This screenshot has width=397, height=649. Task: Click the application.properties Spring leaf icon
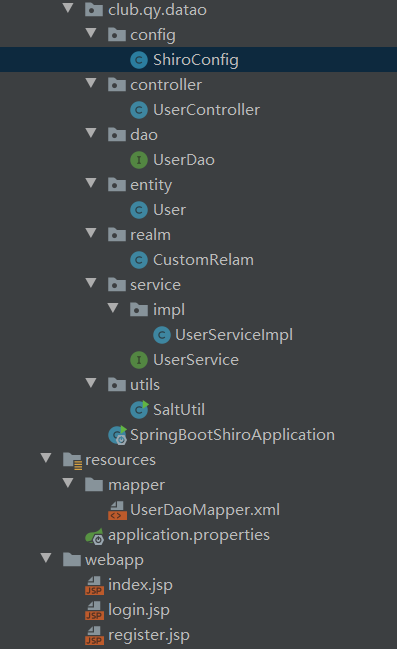(x=94, y=536)
